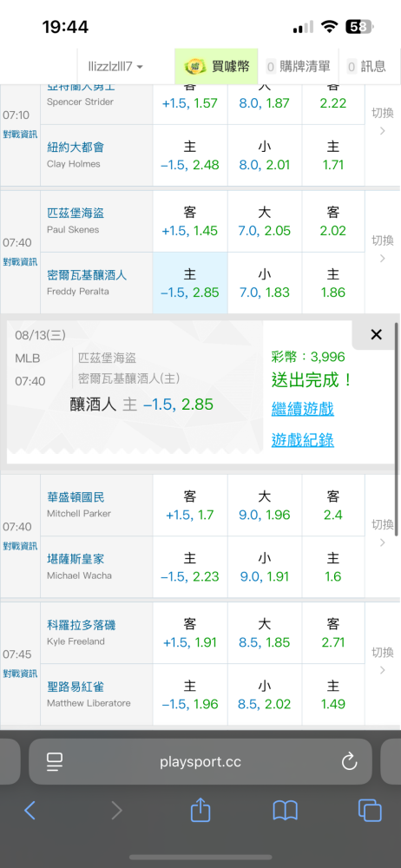Click 遊戲紀錄 link

tap(302, 441)
